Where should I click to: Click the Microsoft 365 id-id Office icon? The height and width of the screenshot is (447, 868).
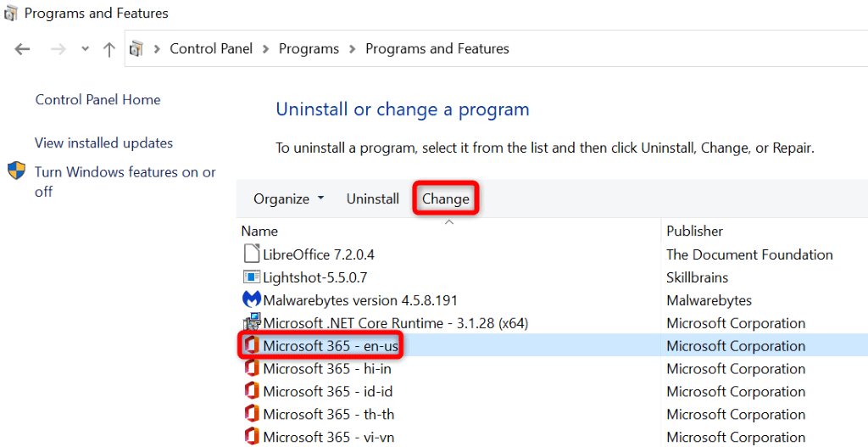pos(251,392)
